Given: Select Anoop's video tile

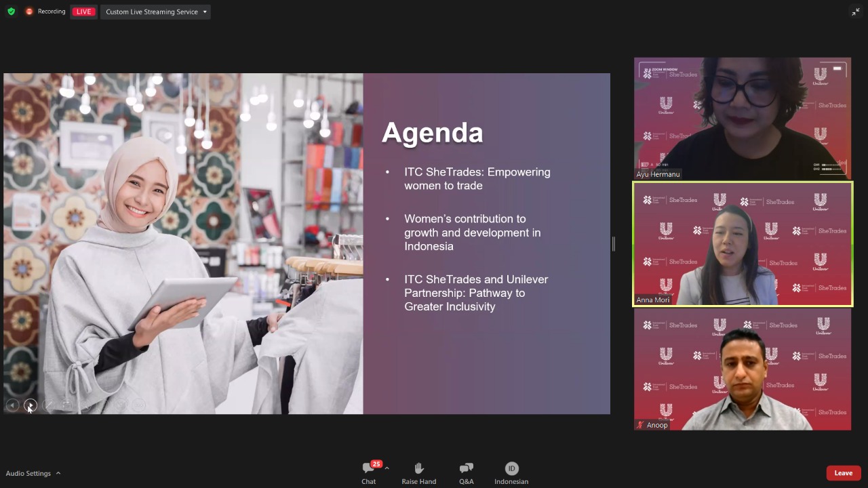Looking at the screenshot, I should 742,369.
